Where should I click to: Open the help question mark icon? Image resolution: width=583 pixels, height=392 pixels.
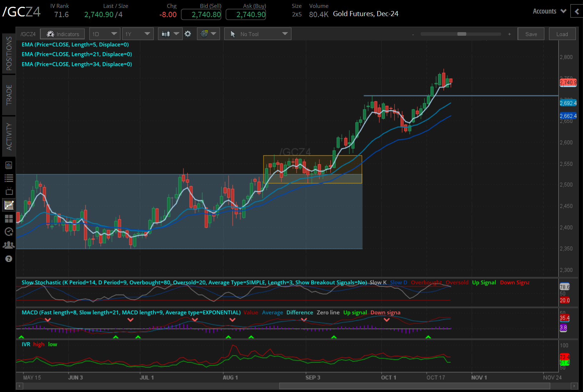click(x=9, y=259)
